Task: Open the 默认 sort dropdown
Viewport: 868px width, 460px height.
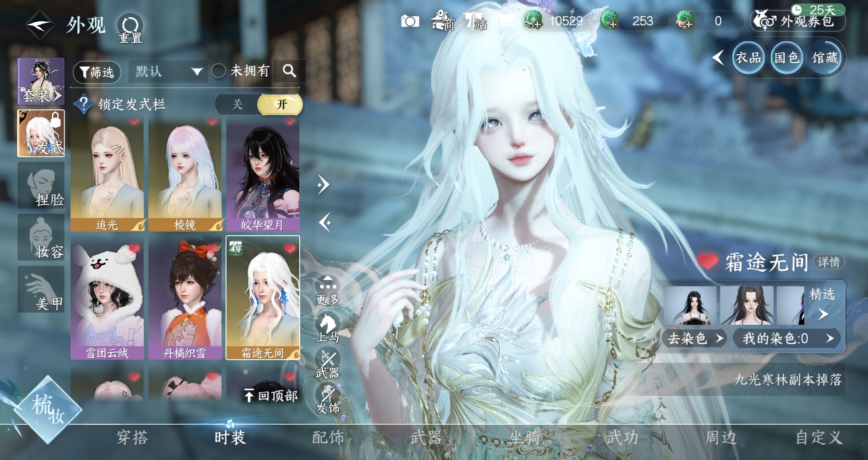Action: click(x=168, y=71)
